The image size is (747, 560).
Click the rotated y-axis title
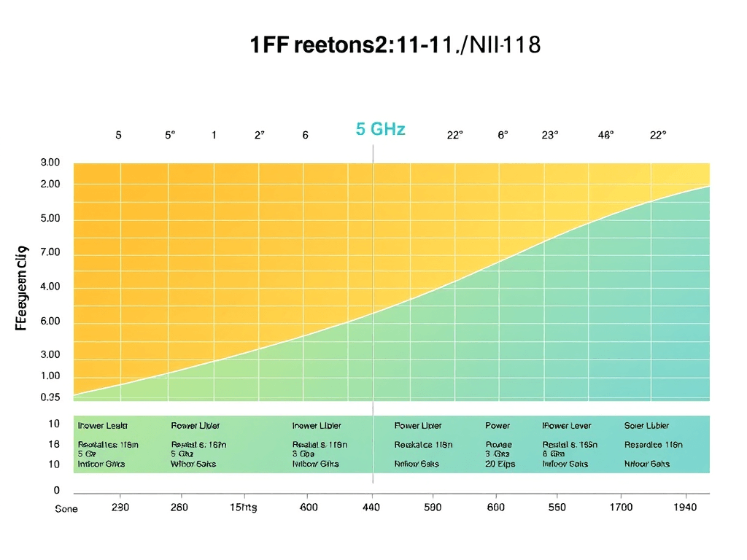coord(21,289)
